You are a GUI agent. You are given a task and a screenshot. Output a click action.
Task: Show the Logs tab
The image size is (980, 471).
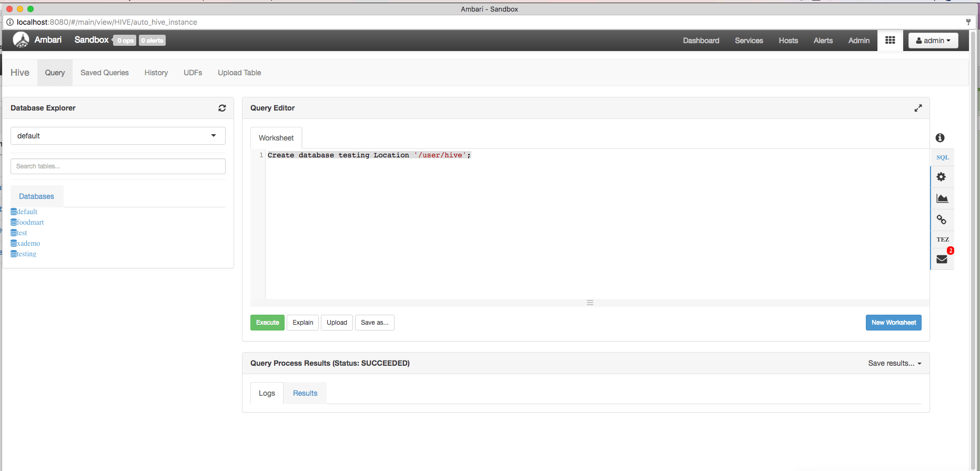(267, 393)
